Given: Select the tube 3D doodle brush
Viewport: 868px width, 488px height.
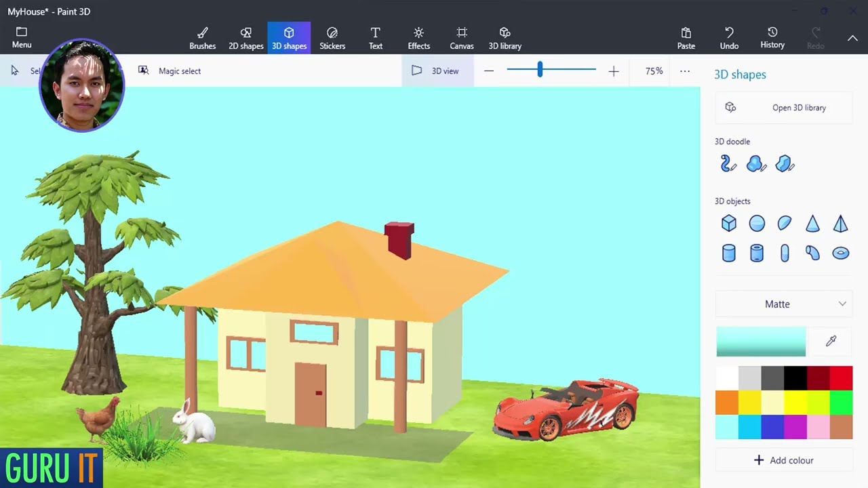Looking at the screenshot, I should 728,164.
